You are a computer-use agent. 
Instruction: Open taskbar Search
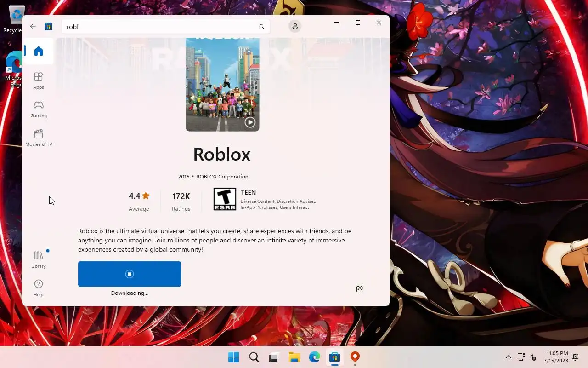[254, 357]
